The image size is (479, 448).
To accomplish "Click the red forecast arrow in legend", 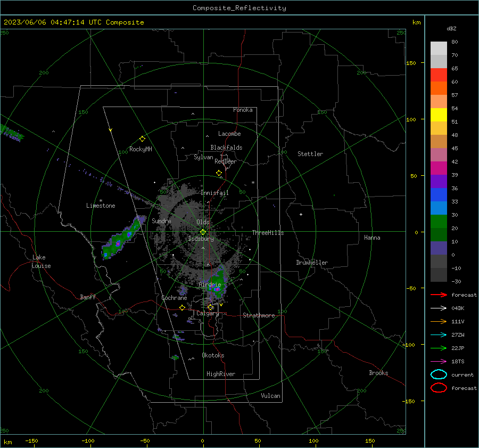I will coord(439,295).
